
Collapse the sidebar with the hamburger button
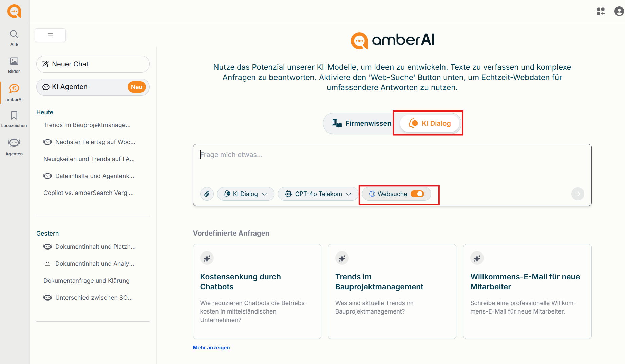pyautogui.click(x=50, y=35)
